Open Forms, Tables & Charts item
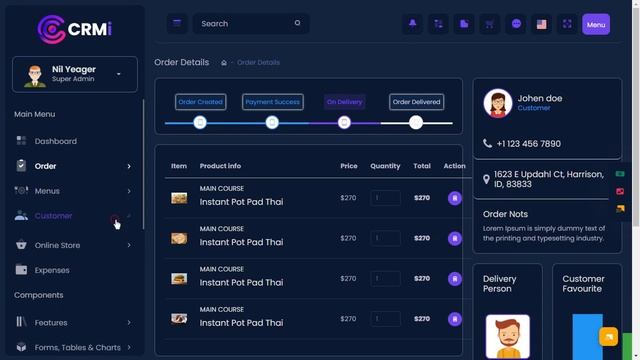This screenshot has width=640, height=360. pyautogui.click(x=78, y=347)
